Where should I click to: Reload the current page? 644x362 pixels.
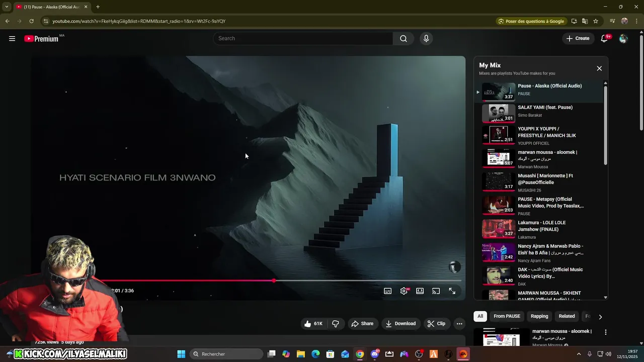(x=31, y=21)
